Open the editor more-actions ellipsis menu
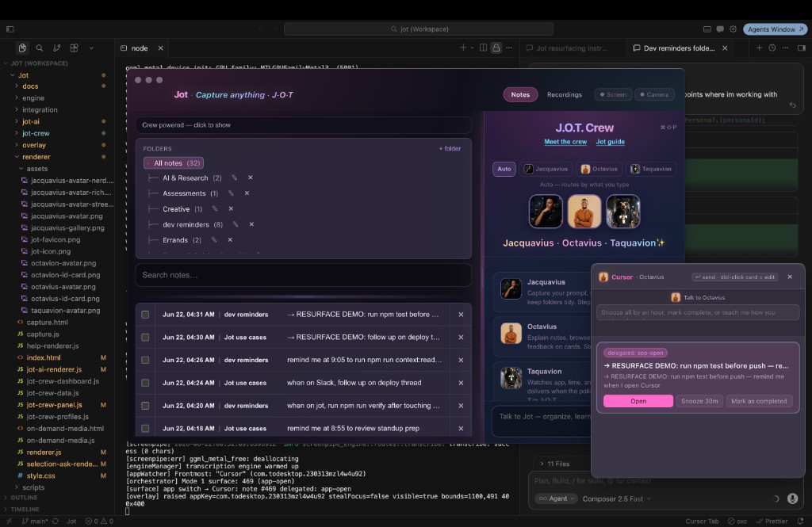Image resolution: width=812 pixels, height=527 pixels. coord(509,48)
